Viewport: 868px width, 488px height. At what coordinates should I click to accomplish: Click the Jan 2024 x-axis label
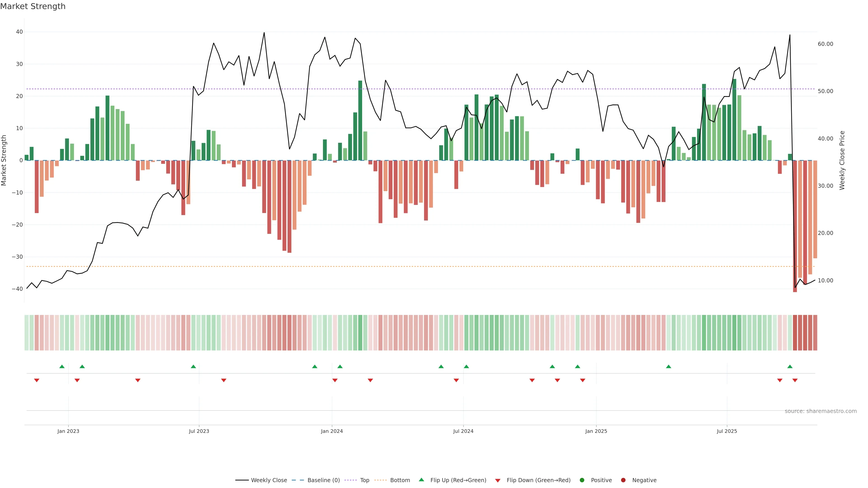[332, 431]
